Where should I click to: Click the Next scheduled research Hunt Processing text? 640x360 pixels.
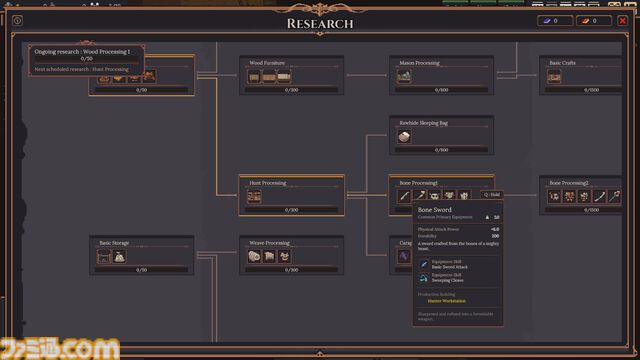[x=81, y=69]
